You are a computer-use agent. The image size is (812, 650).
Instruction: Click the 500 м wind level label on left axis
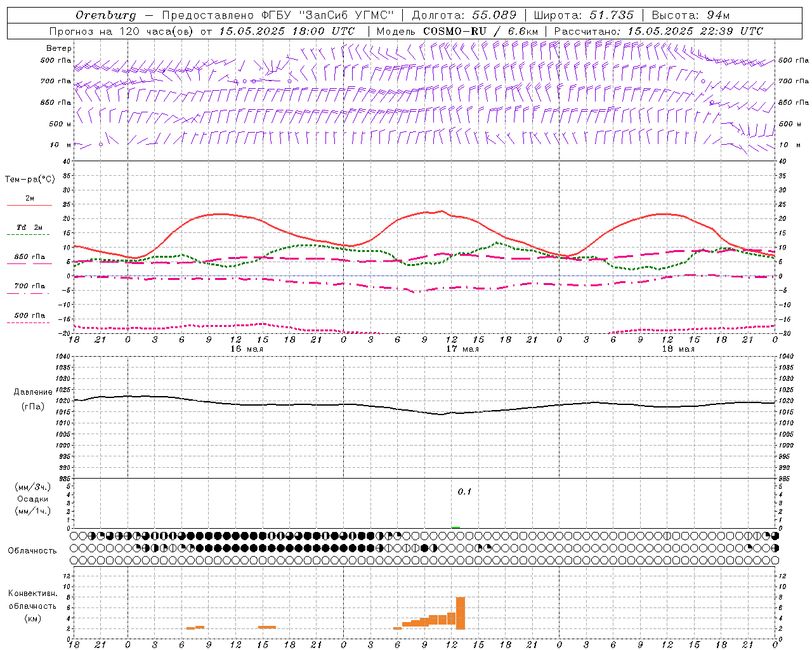click(60, 124)
